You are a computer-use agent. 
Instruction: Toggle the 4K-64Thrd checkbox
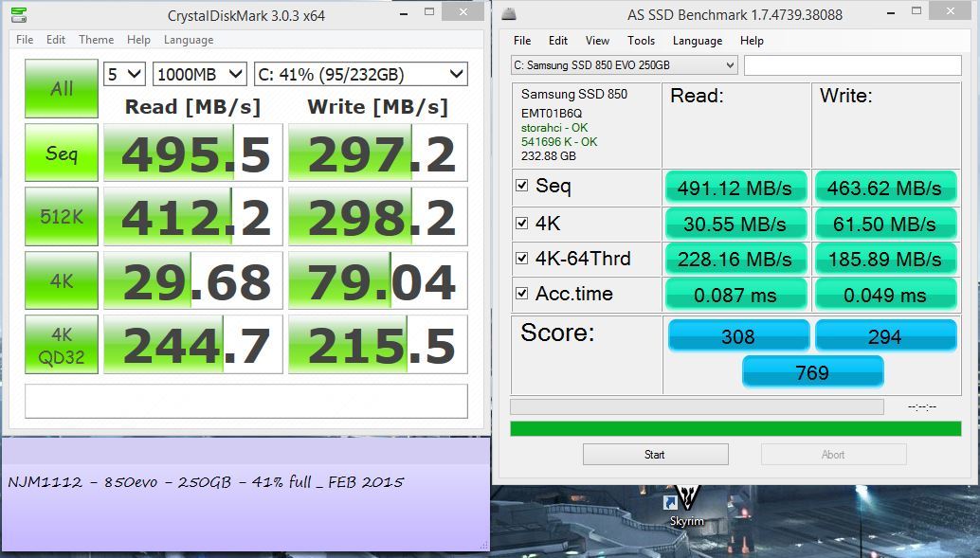pos(522,258)
